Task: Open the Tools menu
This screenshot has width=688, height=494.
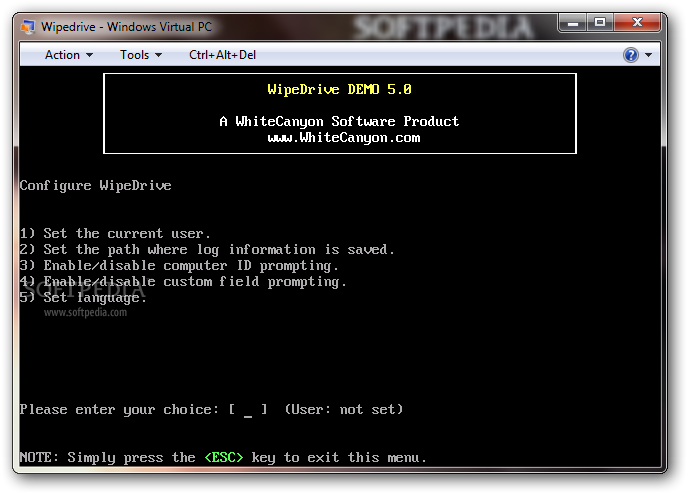Action: pos(141,55)
